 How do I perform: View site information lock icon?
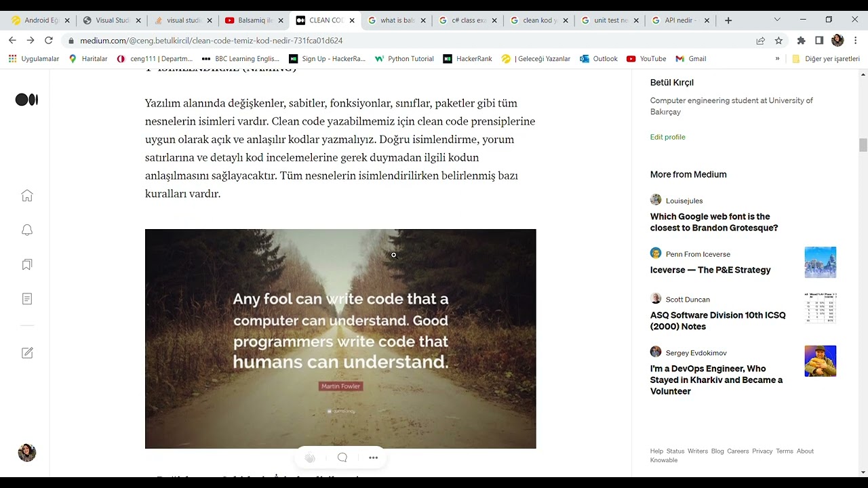tap(71, 41)
